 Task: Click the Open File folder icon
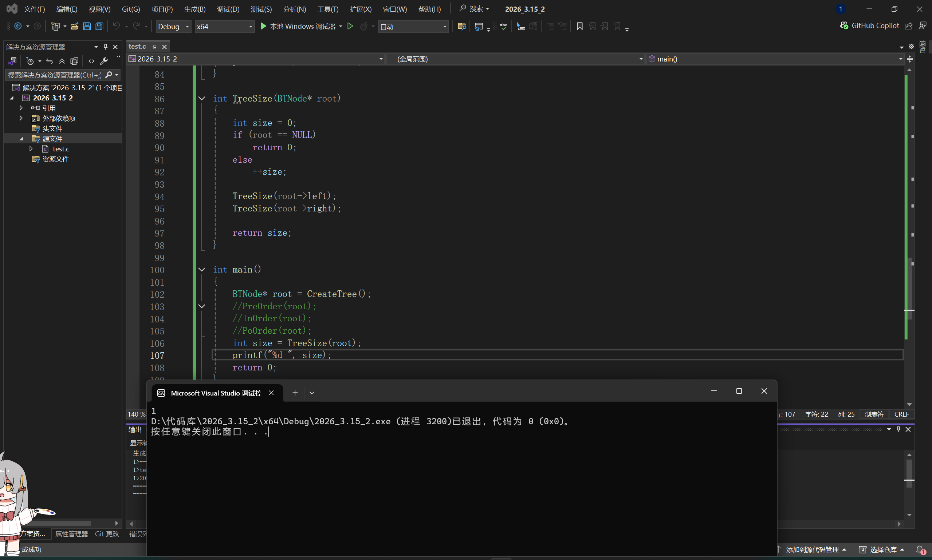click(74, 27)
